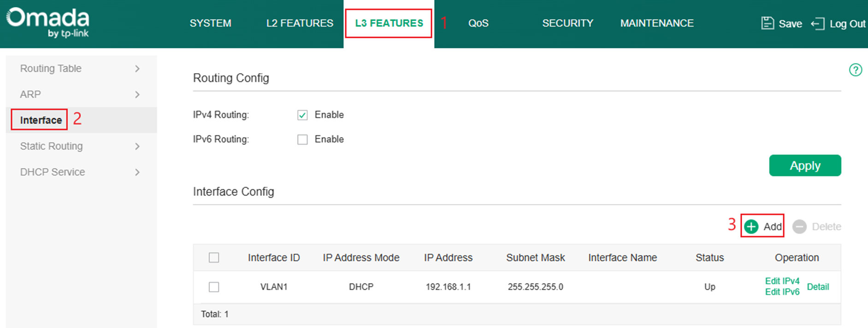Click the green plus Add icon
Image resolution: width=868 pixels, height=328 pixels.
(x=751, y=227)
